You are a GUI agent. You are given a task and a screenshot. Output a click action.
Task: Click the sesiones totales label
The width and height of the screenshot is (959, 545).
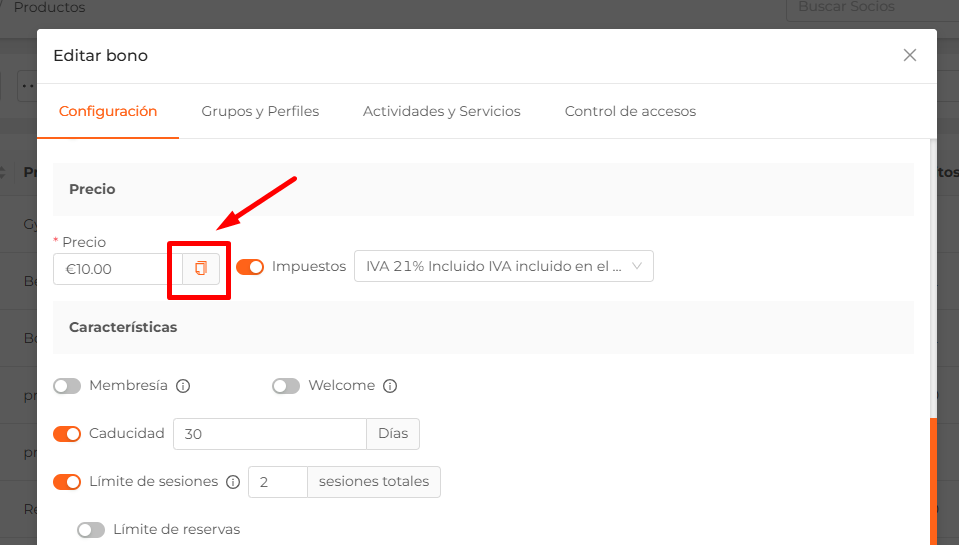[374, 482]
